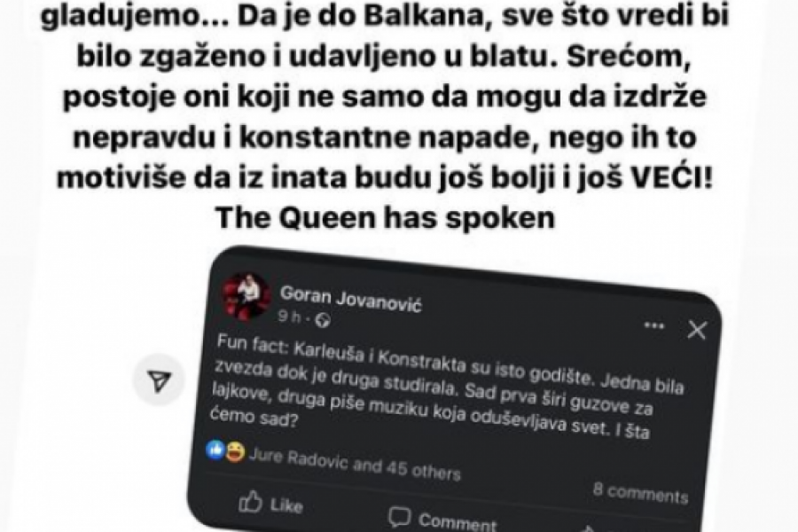Show the Jure Radovic and 45 others list
The height and width of the screenshot is (532, 798).
coord(355,465)
